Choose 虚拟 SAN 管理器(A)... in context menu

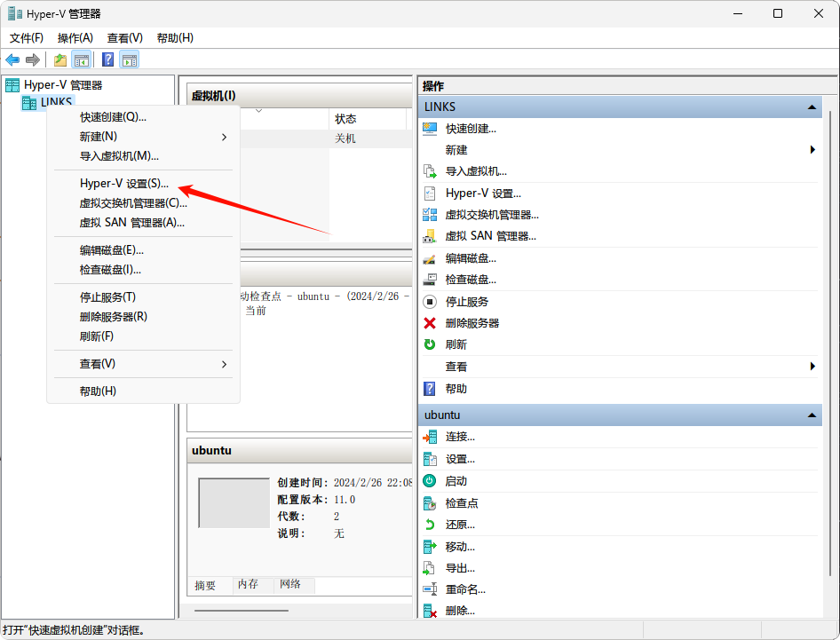[x=144, y=223]
